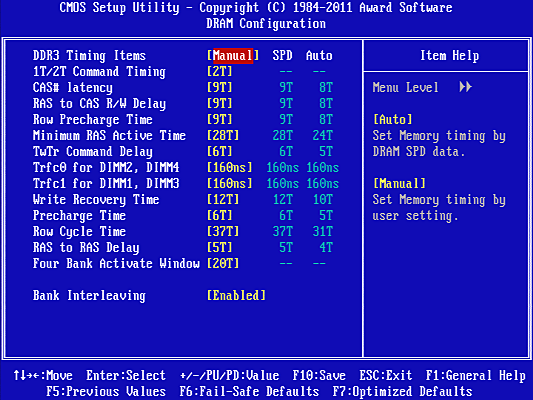The image size is (533, 400).
Task: Click the F10:Save key hint
Action: (319, 376)
